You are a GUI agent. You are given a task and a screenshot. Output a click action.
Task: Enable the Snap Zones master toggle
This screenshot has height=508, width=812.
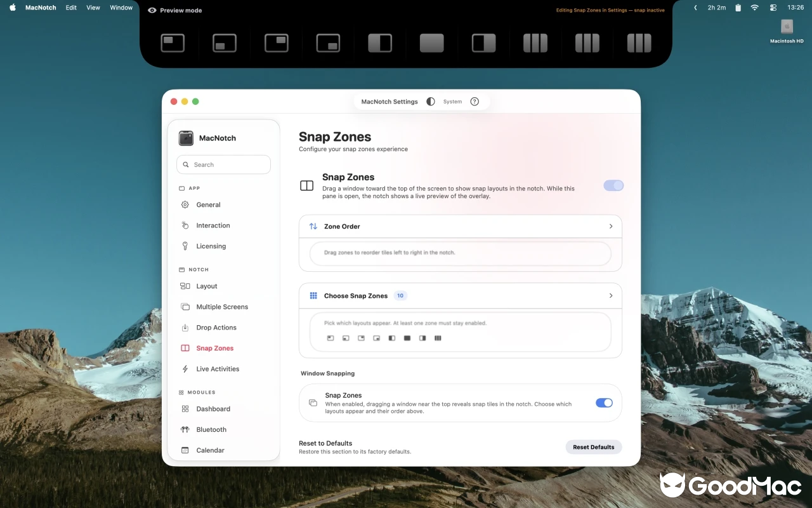click(x=613, y=185)
